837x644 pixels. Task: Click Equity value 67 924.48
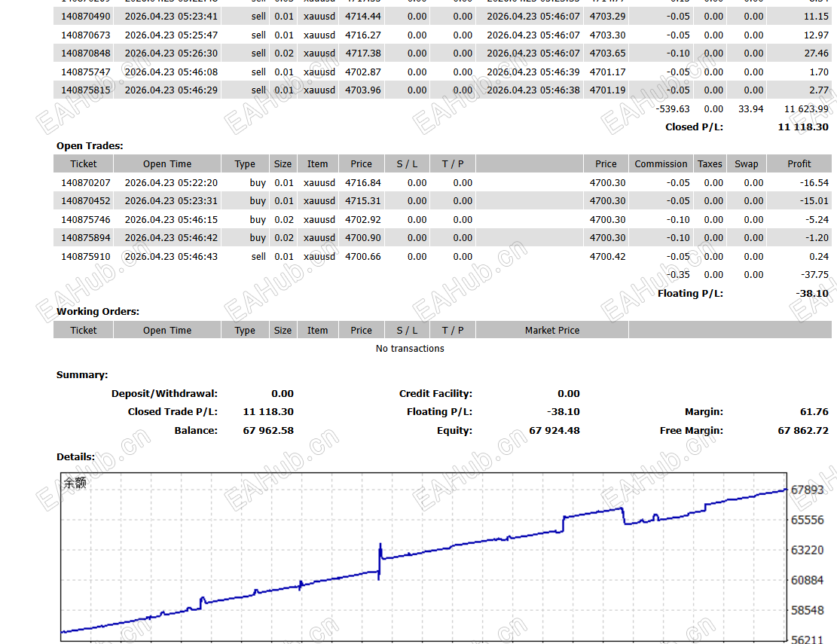tap(554, 431)
